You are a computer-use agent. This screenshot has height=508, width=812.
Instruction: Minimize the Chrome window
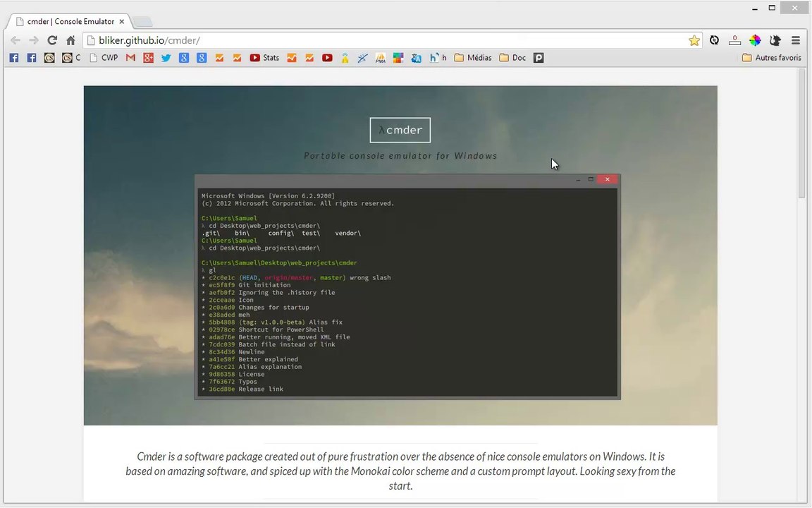point(755,8)
